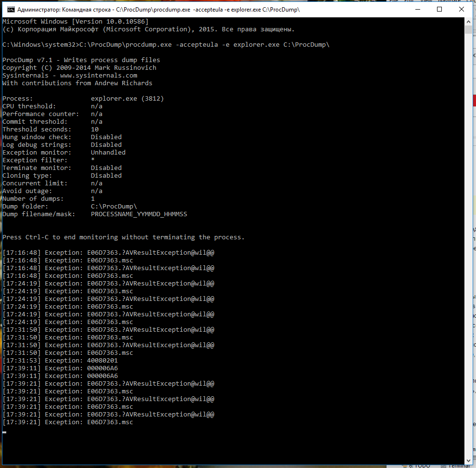
Task: Click the 'Hung window check:' row
Action: coord(62,137)
